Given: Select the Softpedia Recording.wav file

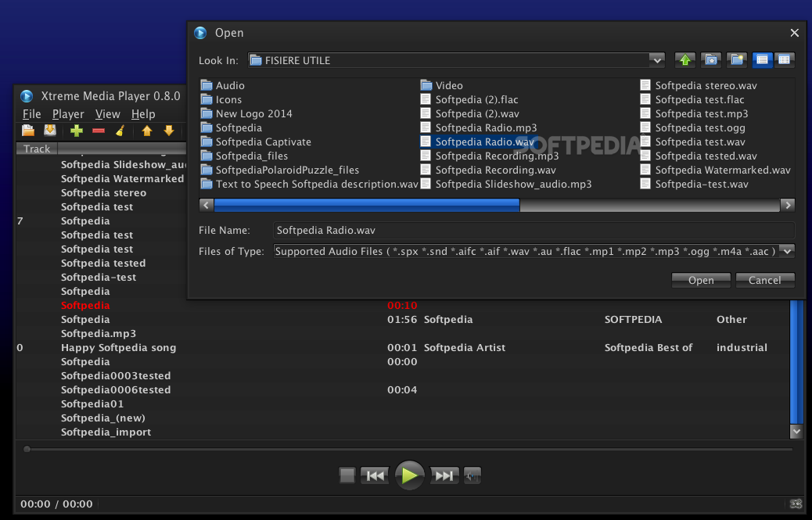Looking at the screenshot, I should pyautogui.click(x=498, y=170).
